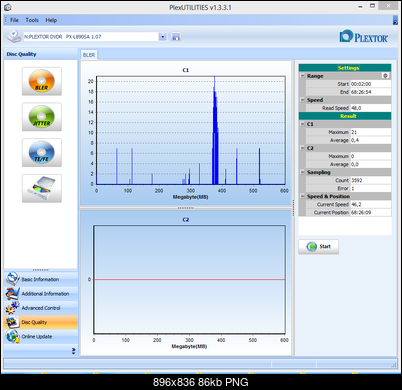Collapse the Speed & Position group
This screenshot has width=402, height=390.
coord(302,196)
